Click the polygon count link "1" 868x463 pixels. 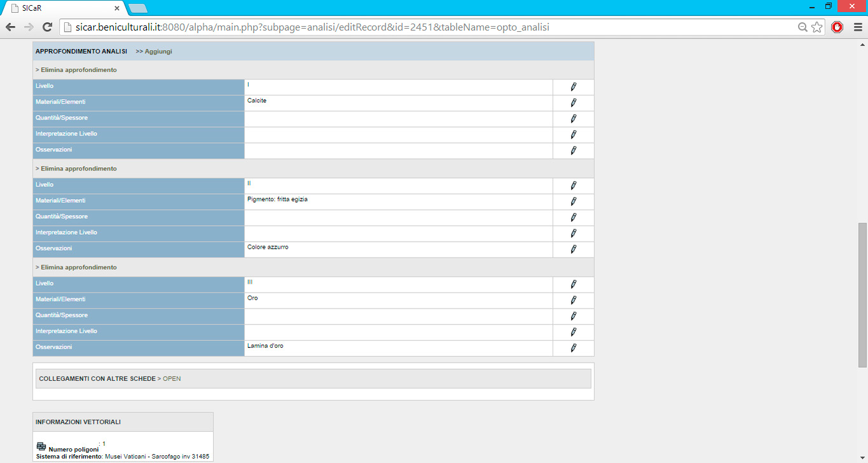pyautogui.click(x=104, y=444)
